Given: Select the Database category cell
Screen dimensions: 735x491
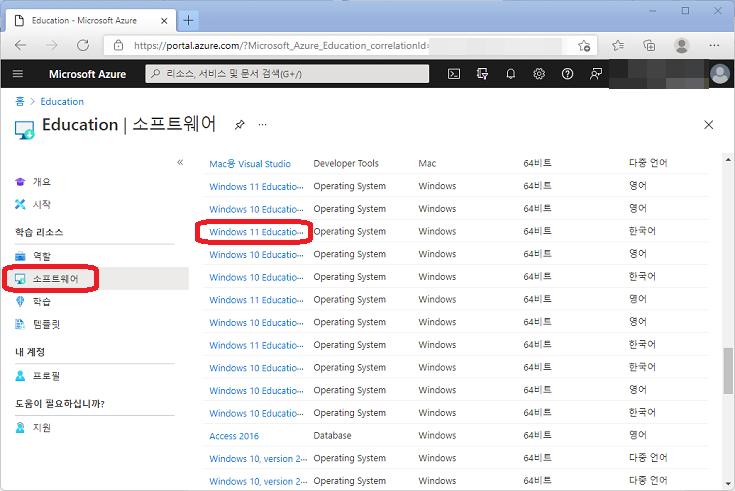Looking at the screenshot, I should coord(332,436).
